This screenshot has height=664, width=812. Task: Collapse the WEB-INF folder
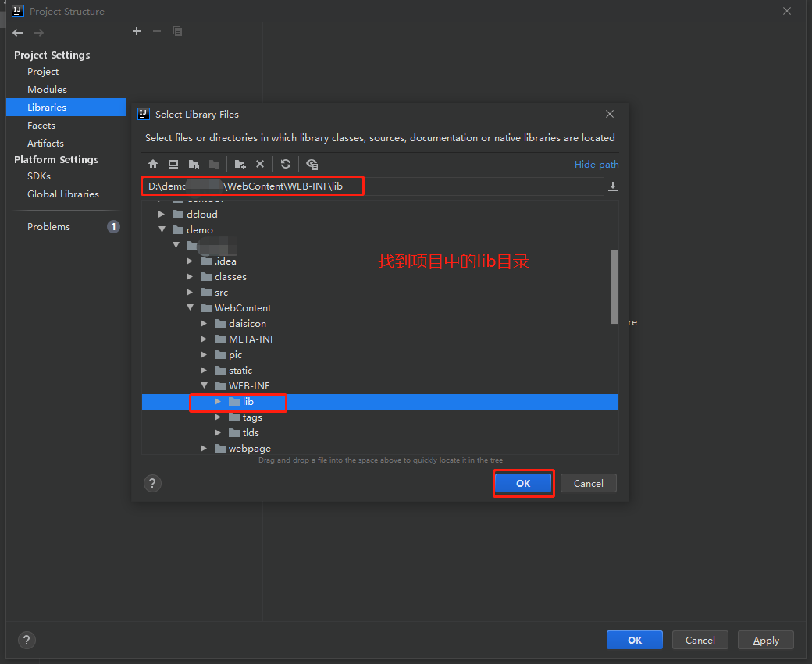[204, 385]
